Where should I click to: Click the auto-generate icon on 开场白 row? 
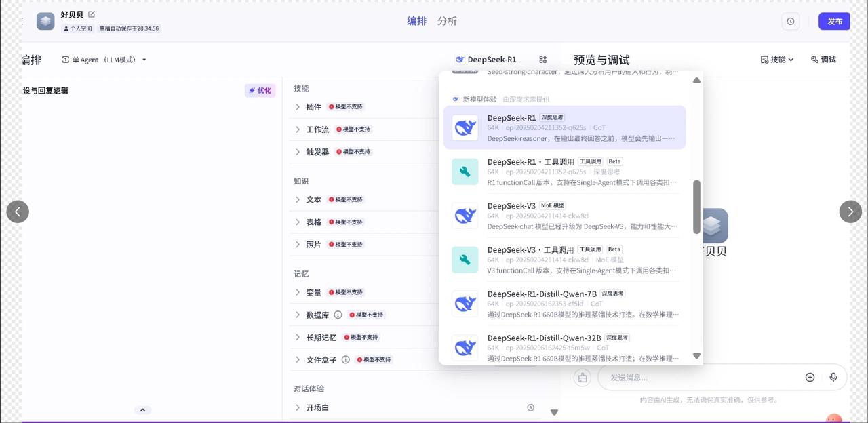click(530, 407)
